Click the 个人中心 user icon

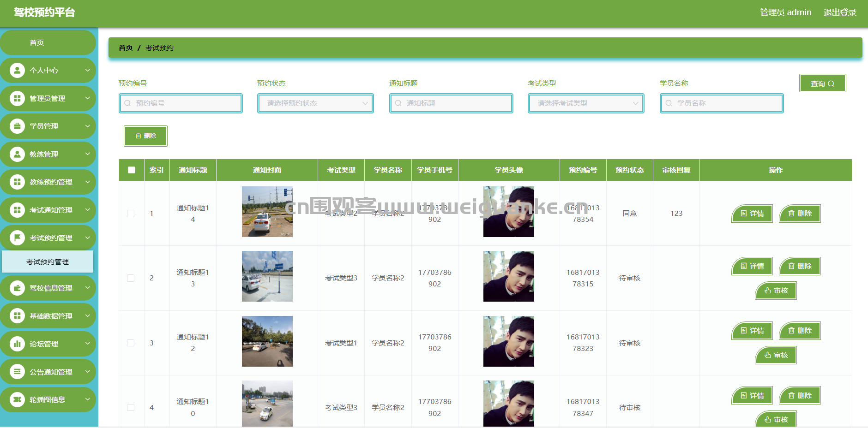pyautogui.click(x=17, y=71)
